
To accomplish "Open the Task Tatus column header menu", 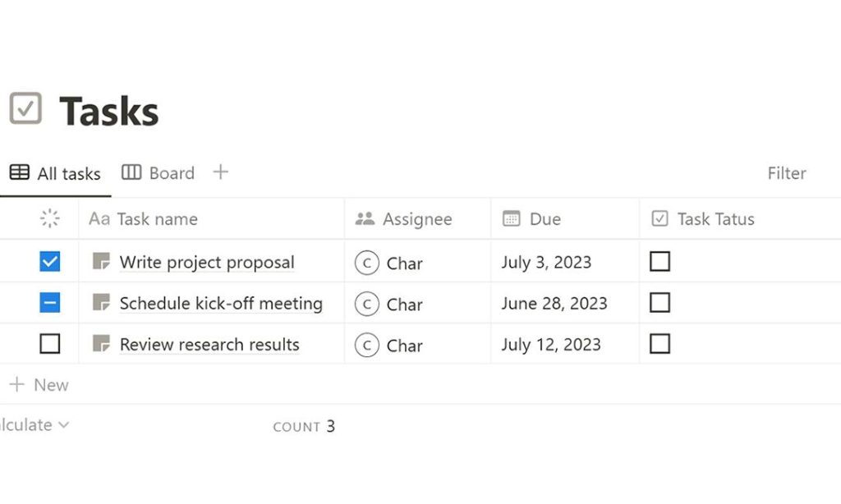I will point(740,219).
